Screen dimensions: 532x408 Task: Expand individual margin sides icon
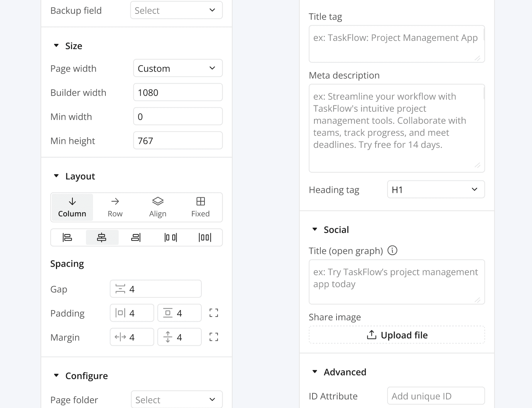point(213,337)
